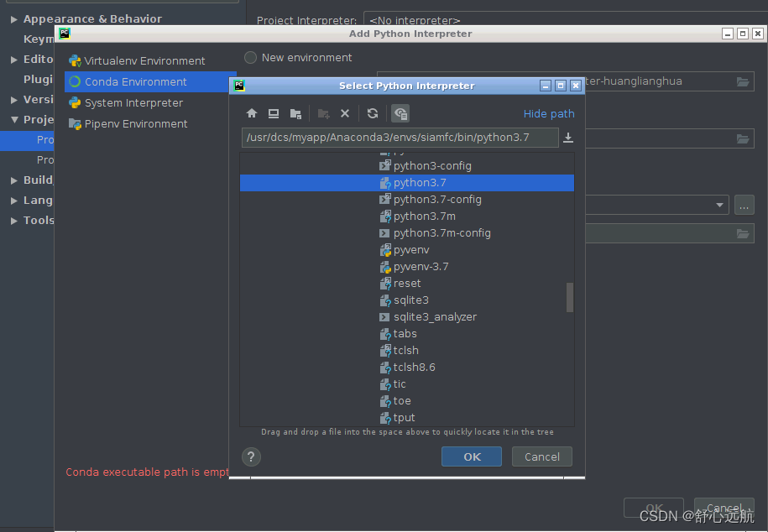This screenshot has height=532, width=768.
Task: Click the Home directory icon in the file toolbar
Action: click(251, 112)
